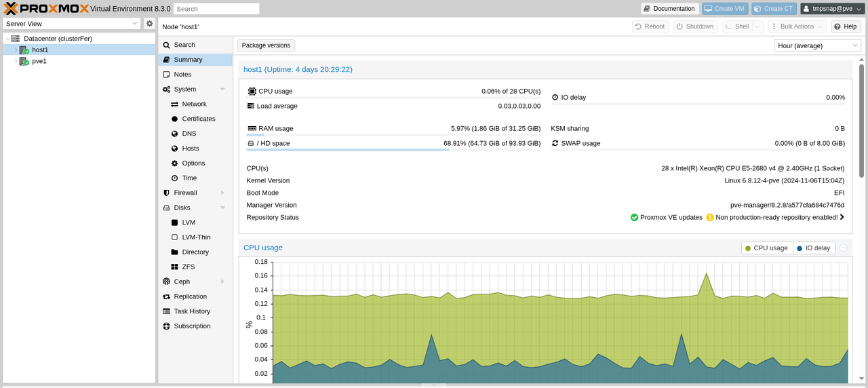
Task: Collapse the System menu section arrow
Action: coord(222,90)
